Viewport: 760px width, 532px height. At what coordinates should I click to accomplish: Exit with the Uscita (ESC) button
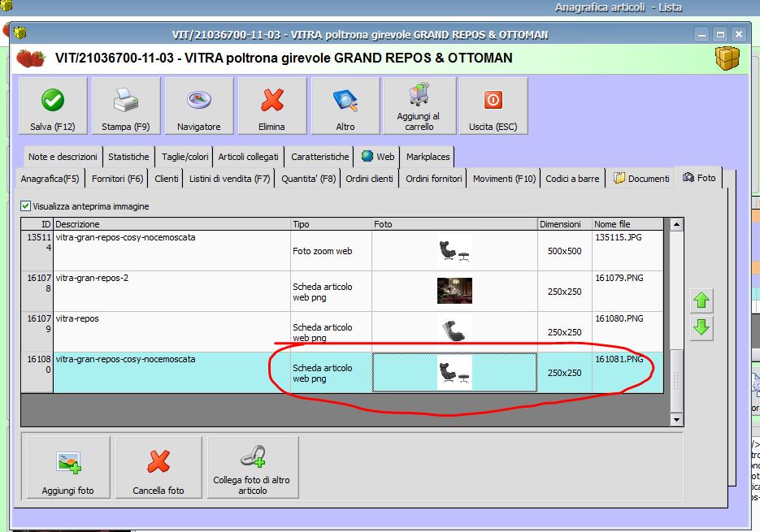[x=493, y=106]
